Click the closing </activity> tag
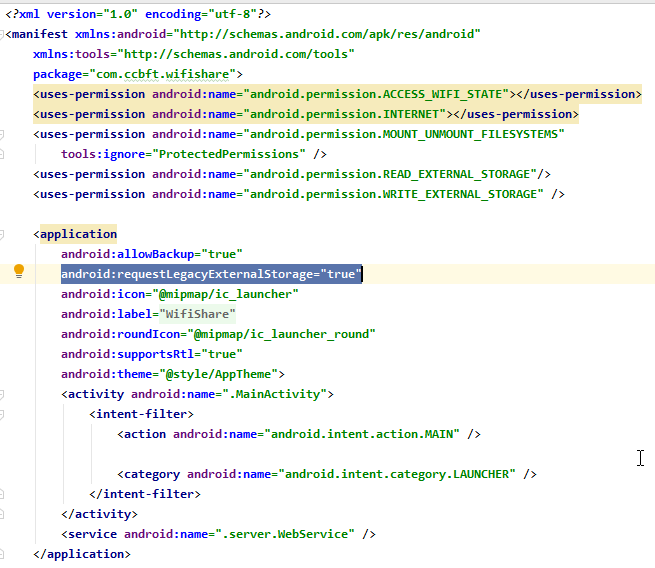The width and height of the screenshot is (655, 568). (x=99, y=514)
